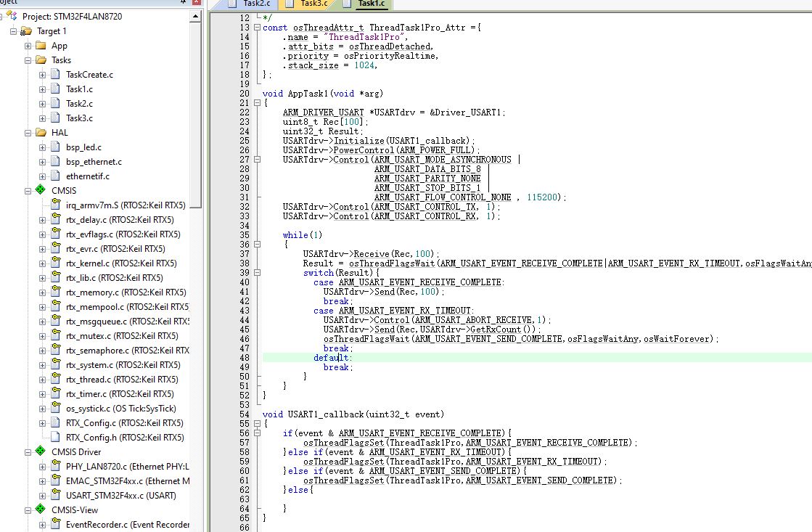This screenshot has width=812, height=532.
Task: Collapse AppTask1 function fold at line 21
Action: click(x=257, y=102)
